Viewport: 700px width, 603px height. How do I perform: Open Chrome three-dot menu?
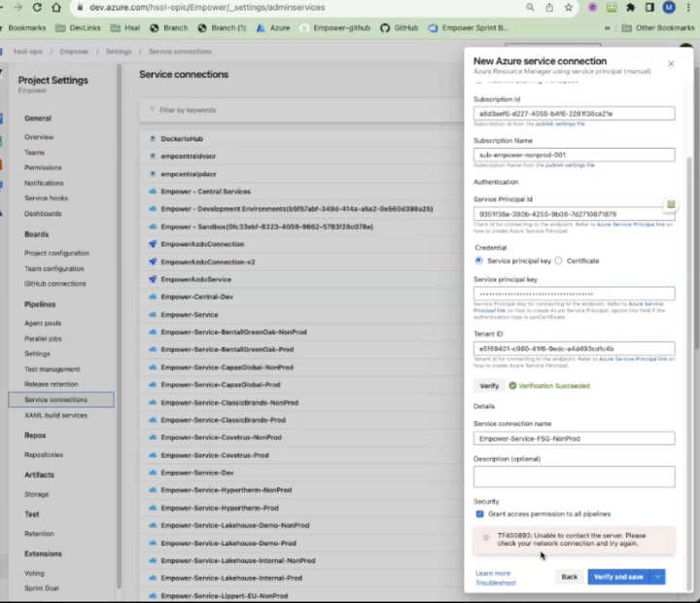pos(688,7)
